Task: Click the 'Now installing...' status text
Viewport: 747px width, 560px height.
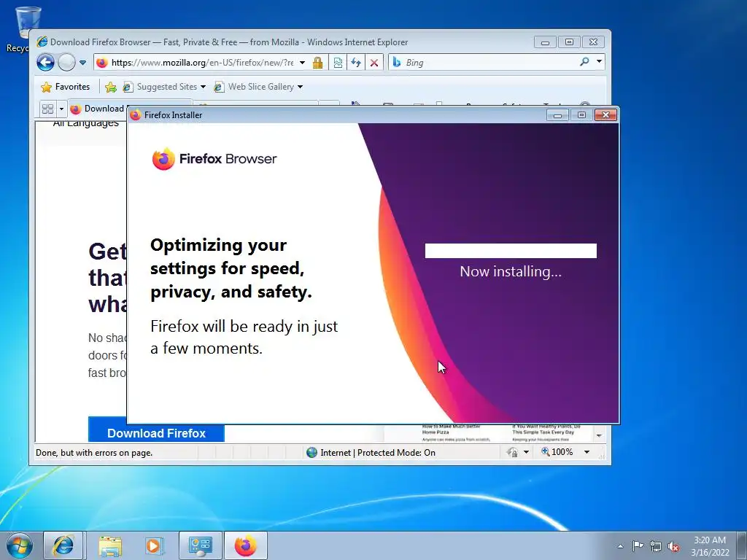Action: [x=511, y=271]
